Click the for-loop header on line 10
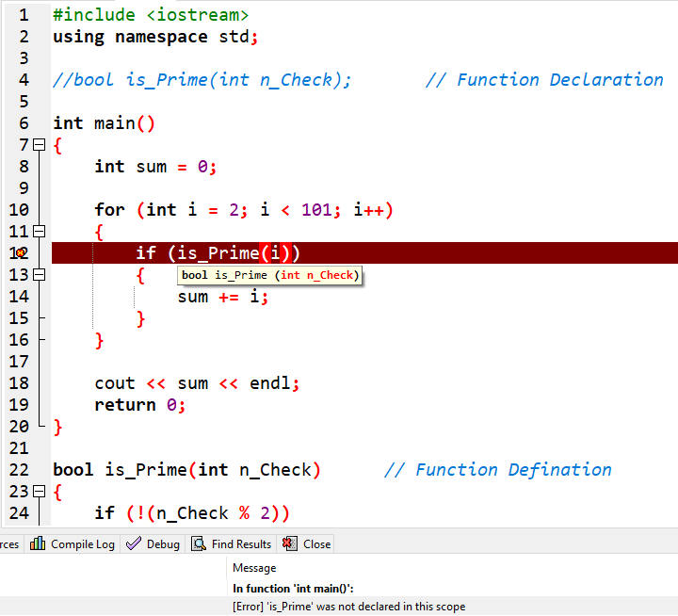This screenshot has height=616, width=678. pos(244,210)
